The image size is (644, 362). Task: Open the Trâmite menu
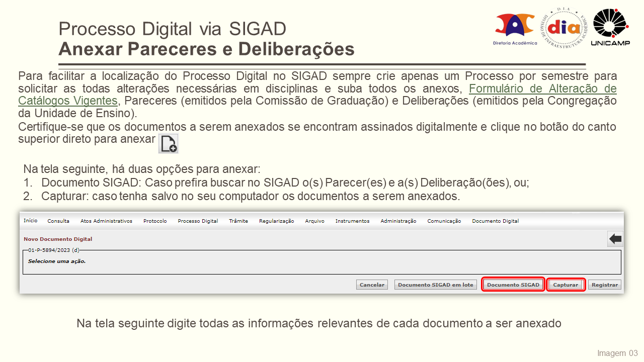[x=238, y=221]
